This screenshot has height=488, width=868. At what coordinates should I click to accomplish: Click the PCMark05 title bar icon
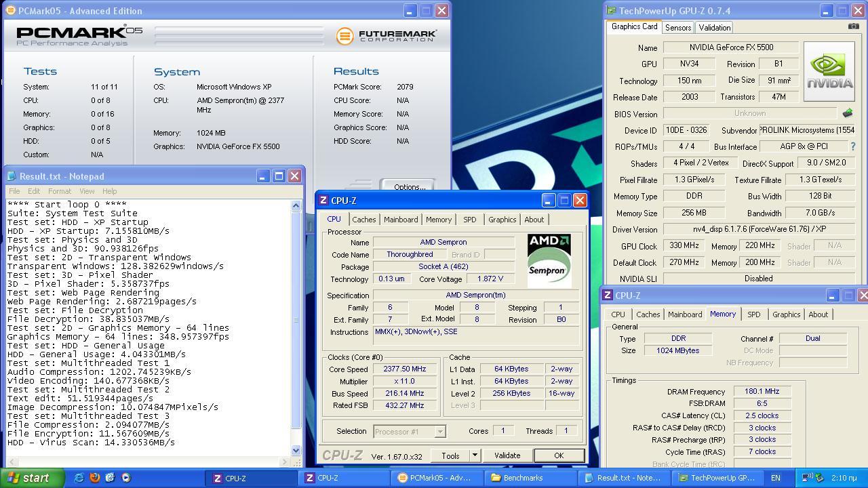(10, 11)
